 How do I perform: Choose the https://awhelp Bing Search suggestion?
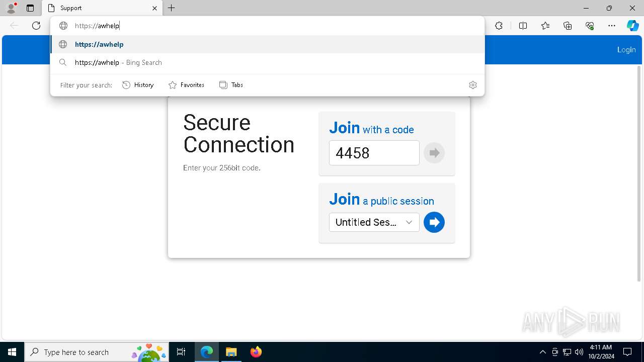click(267, 62)
